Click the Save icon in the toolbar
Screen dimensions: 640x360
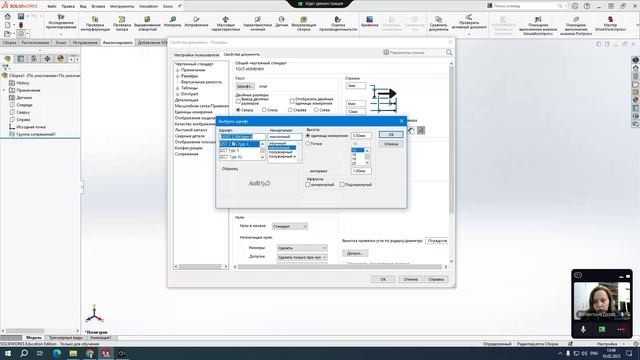[21, 16]
